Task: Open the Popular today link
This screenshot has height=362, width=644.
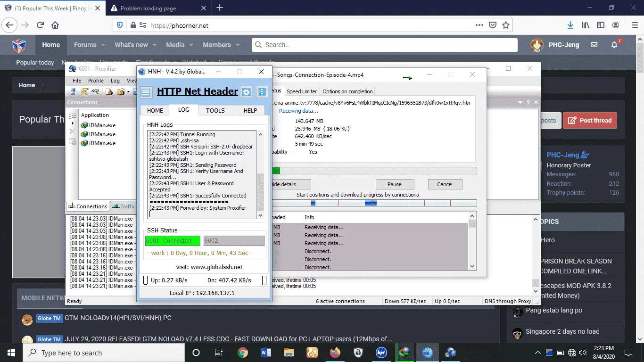Action: [x=35, y=62]
